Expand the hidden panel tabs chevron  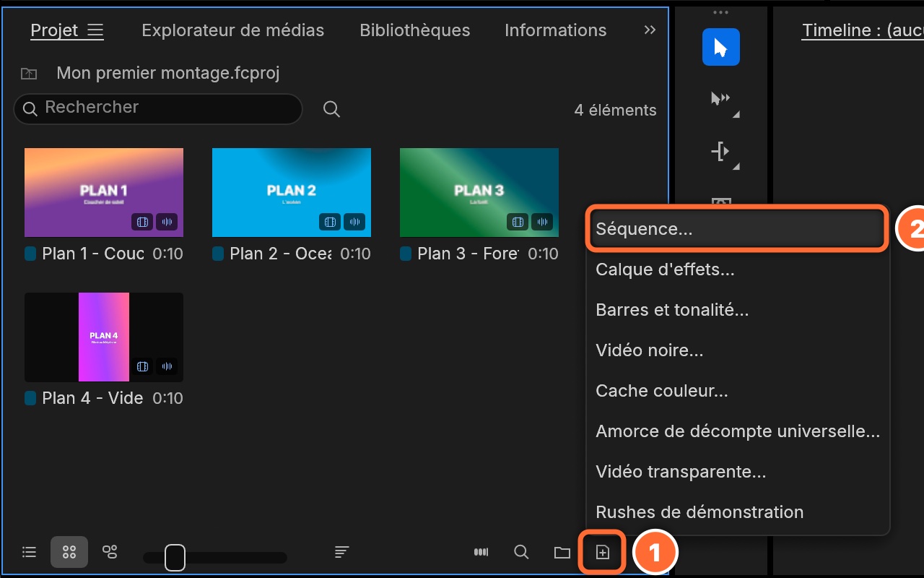pyautogui.click(x=650, y=30)
